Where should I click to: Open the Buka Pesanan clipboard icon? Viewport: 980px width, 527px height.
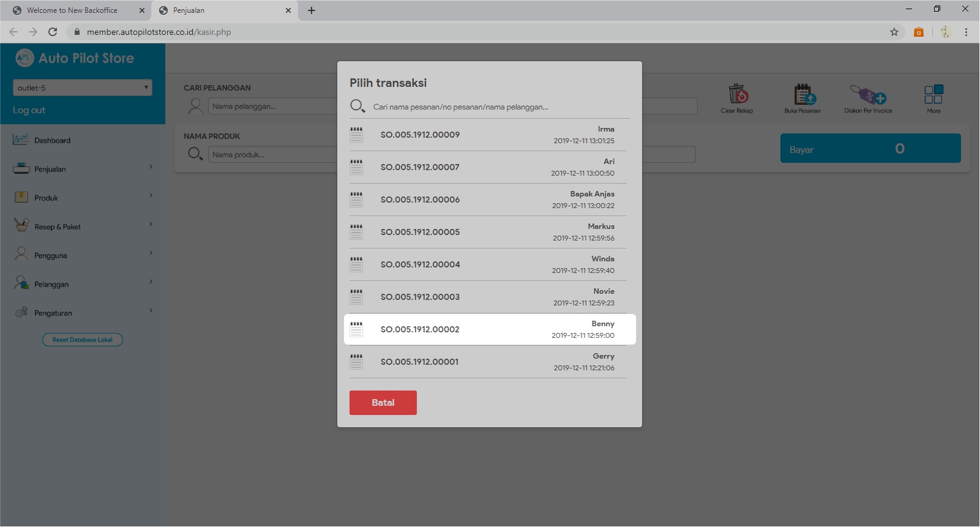804,95
